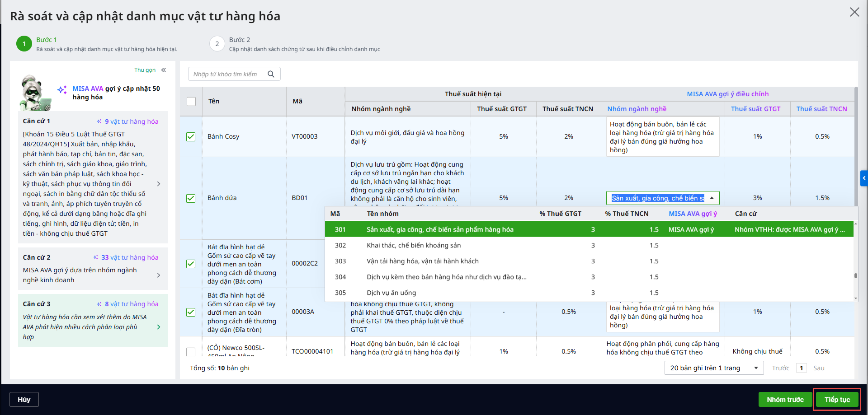Click the 00003A suggested nhóm ngành nghề field

tap(663, 317)
